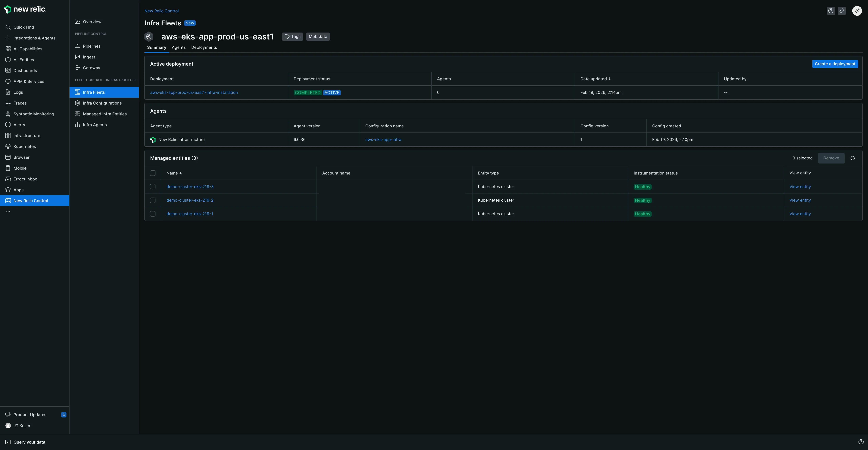Open the aws-eks-app-infra configuration link
This screenshot has width=868, height=450.
(383, 139)
